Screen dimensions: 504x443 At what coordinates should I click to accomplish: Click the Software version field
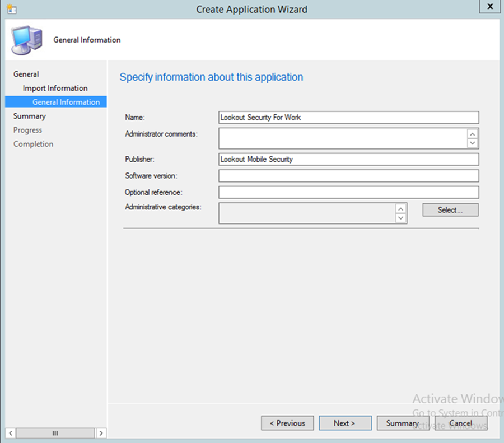click(349, 176)
